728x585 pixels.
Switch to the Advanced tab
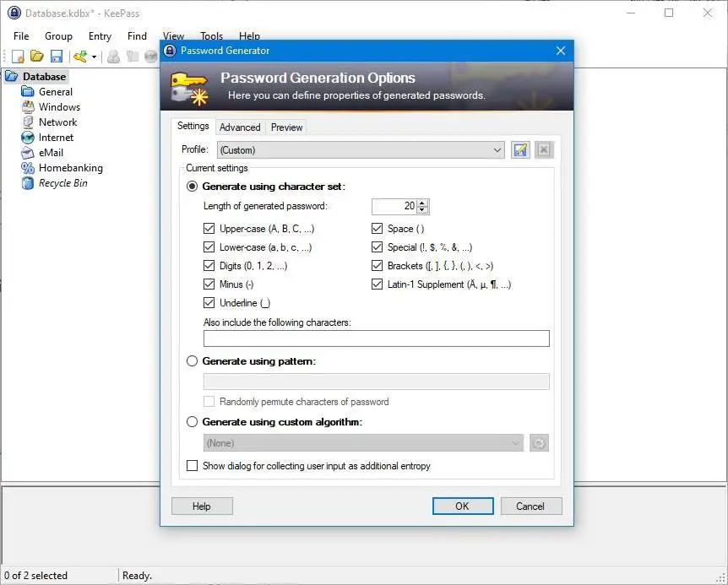240,127
